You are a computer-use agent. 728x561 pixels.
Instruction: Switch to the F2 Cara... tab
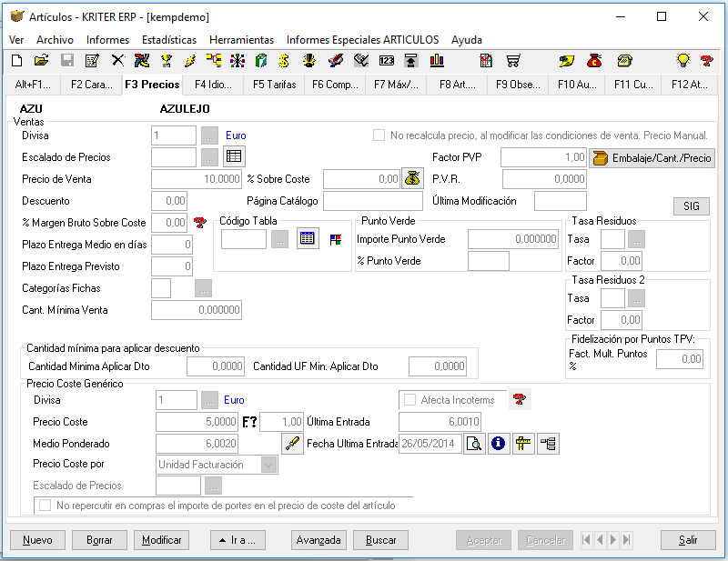pos(92,85)
